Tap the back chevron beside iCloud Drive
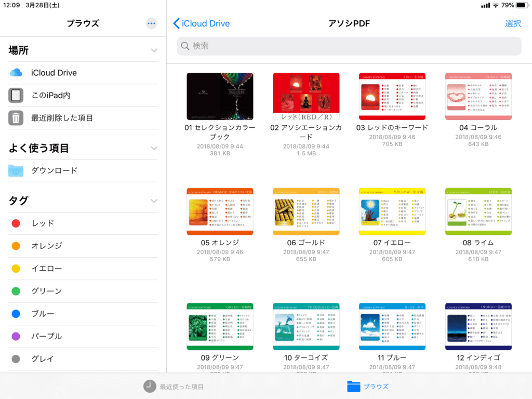532x399 pixels. point(176,23)
